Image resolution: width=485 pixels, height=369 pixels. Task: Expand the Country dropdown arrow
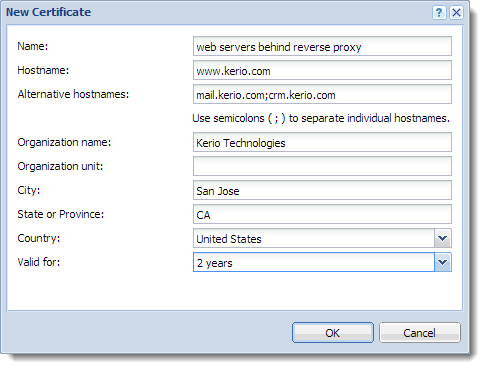point(443,238)
